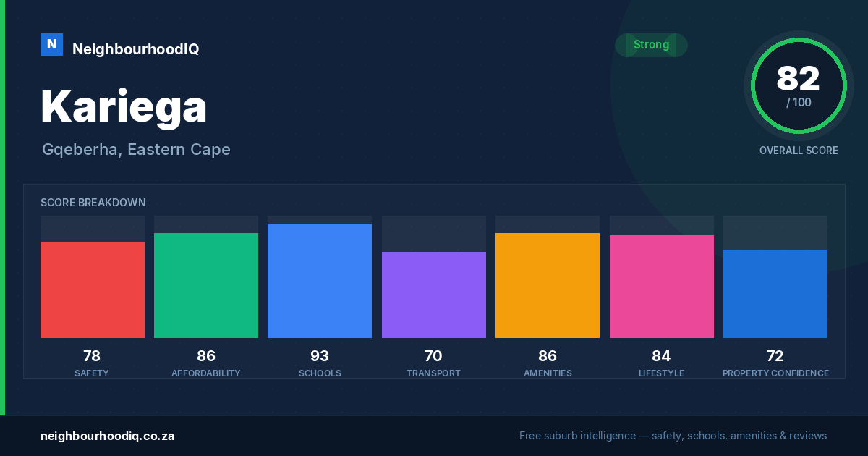
Task: Click the Gqeberha, Eastern Cape location text
Action: (136, 150)
